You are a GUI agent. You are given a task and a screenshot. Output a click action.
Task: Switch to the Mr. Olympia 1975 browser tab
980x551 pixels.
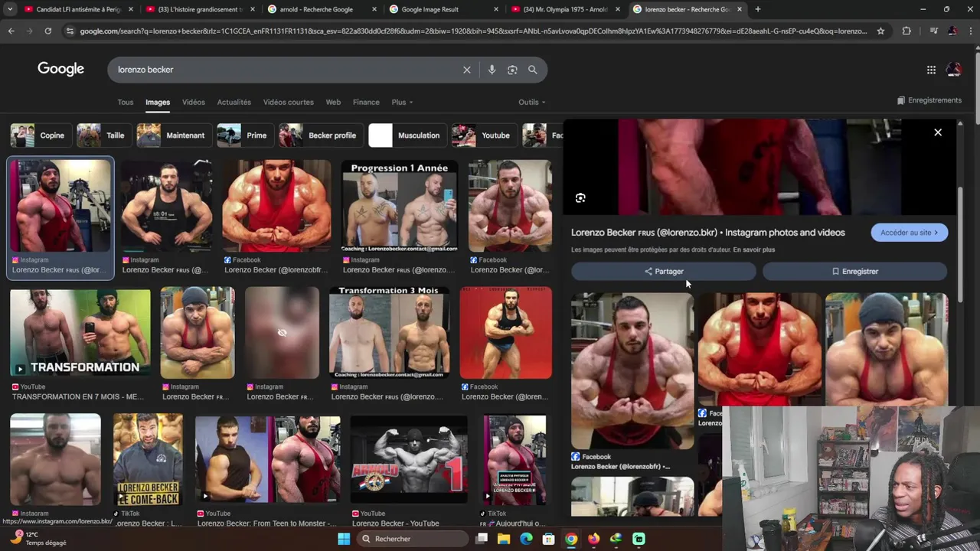pos(565,9)
